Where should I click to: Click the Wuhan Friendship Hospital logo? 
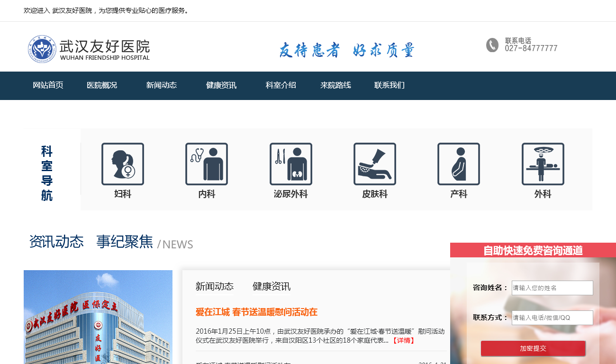coord(89,48)
